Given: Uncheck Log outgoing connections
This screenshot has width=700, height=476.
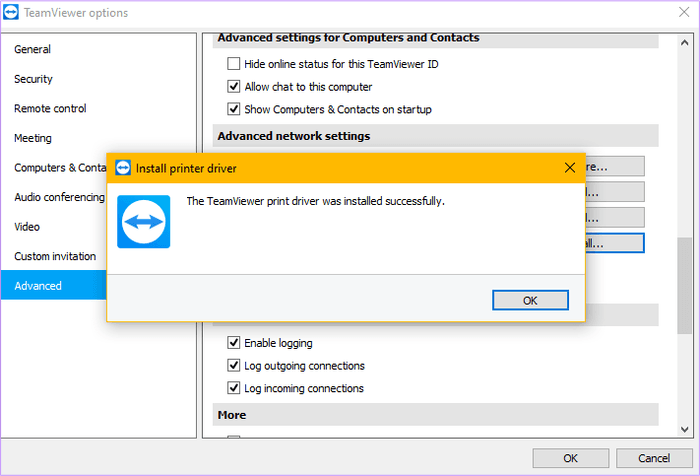Looking at the screenshot, I should click(233, 365).
